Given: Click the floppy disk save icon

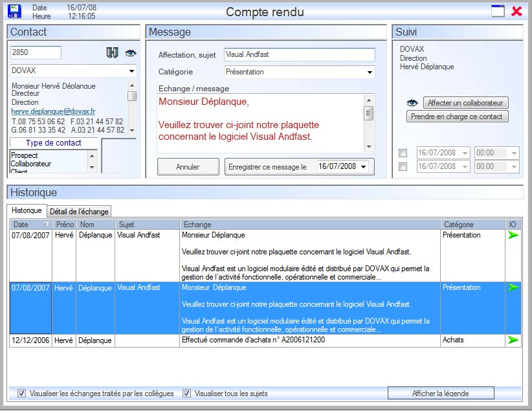Looking at the screenshot, I should pyautogui.click(x=14, y=12).
